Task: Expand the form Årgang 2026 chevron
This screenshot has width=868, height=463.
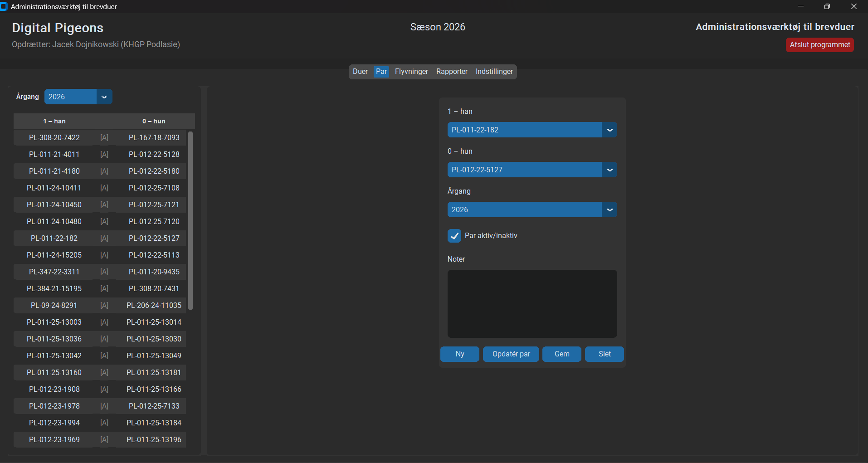Action: (610, 210)
